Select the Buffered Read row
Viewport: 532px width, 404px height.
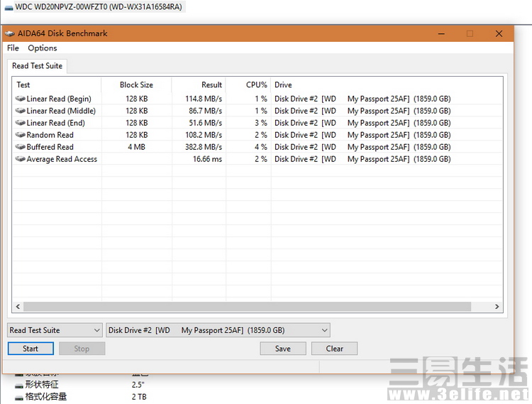(x=257, y=147)
